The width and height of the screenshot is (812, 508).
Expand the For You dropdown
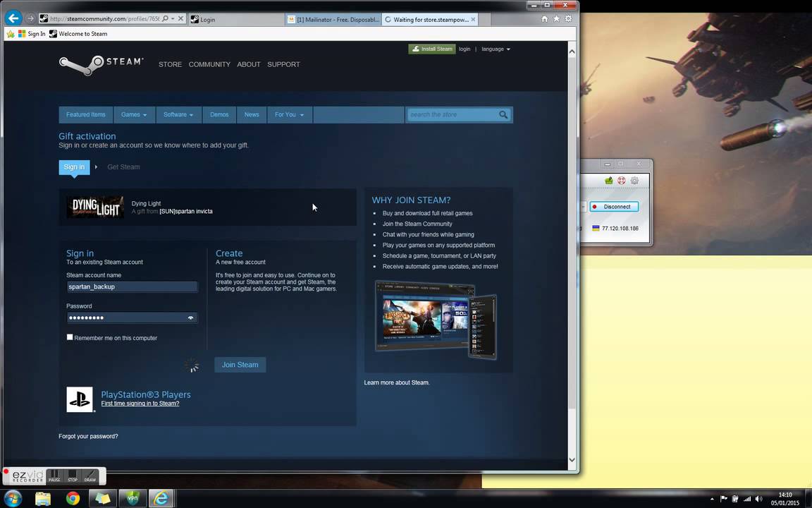[290, 114]
